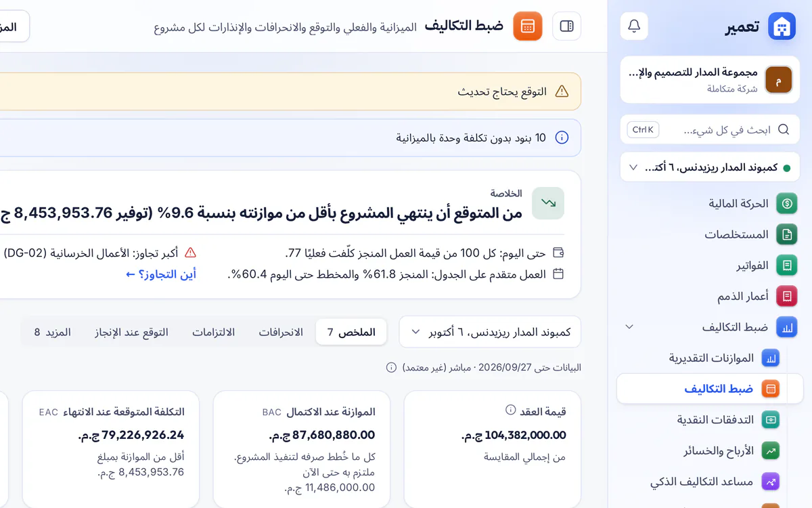Screen dimensions: 812x508
Task: Select مساعد التكاليف الذكي sub-item
Action: coord(702,482)
